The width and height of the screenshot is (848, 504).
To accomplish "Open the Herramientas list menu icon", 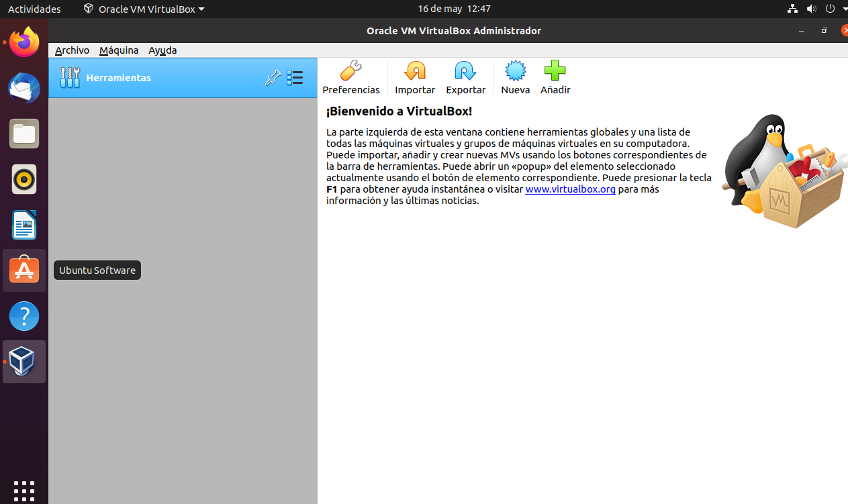I will (295, 78).
